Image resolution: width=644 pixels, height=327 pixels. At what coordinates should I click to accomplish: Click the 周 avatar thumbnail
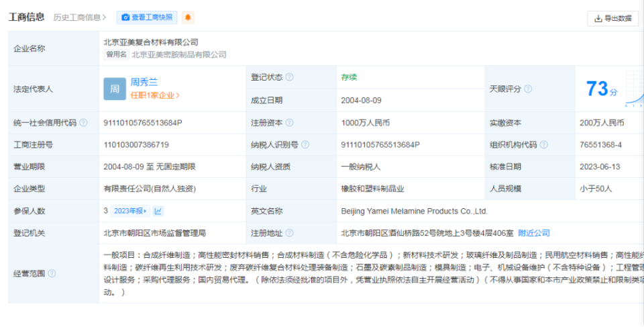pyautogui.click(x=115, y=89)
